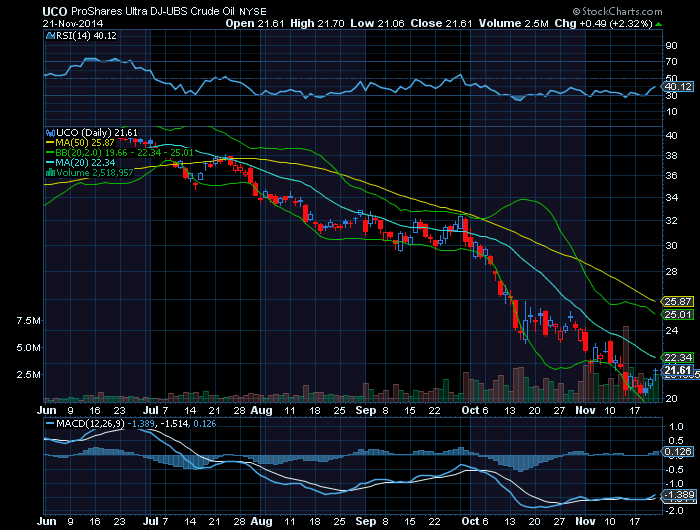Click the 5.0M volume axis label
The image size is (700, 530).
pyautogui.click(x=29, y=347)
